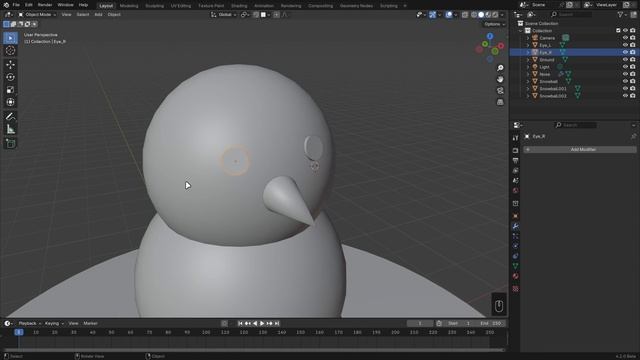Open the Render properties tab icon
This screenshot has width=640, height=360.
pyautogui.click(x=516, y=151)
